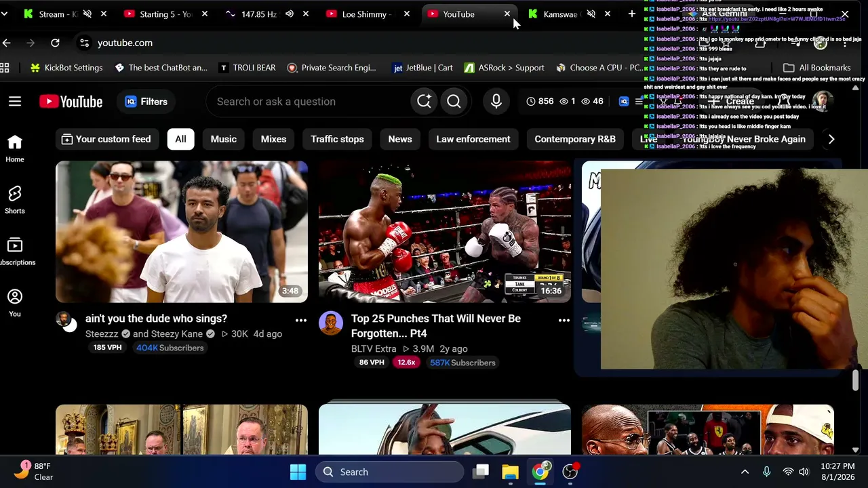This screenshot has width=868, height=488.
Task: Switch to the Loe Shimmy tab
Action: click(x=368, y=14)
